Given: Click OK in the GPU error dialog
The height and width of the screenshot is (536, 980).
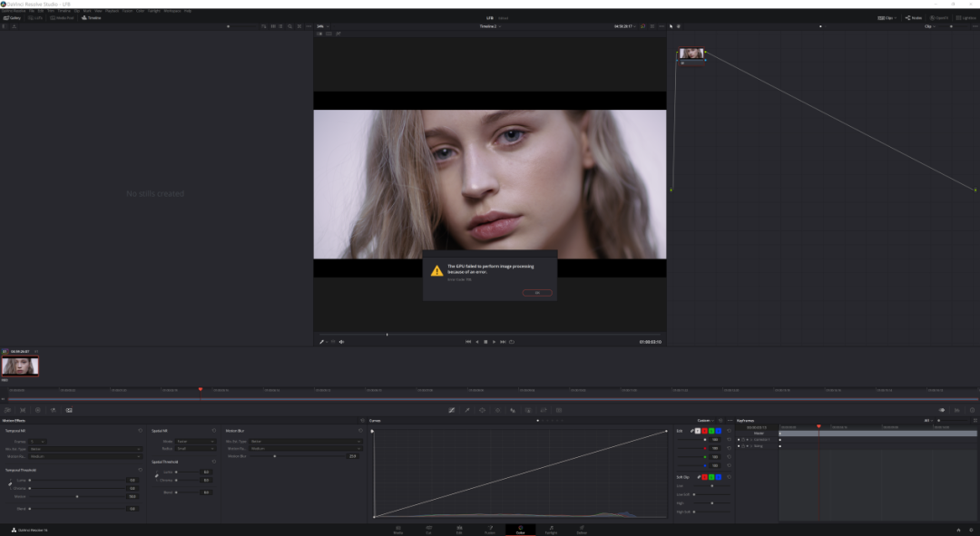Looking at the screenshot, I should [x=537, y=292].
